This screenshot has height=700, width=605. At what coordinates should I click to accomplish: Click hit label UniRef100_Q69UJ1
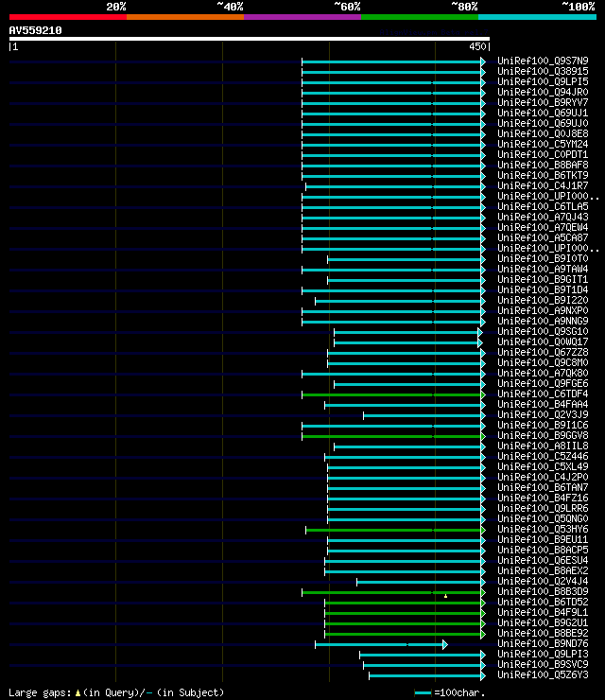543,113
